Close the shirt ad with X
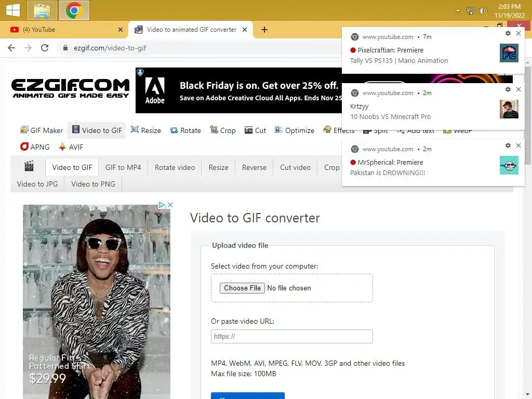 [x=170, y=205]
